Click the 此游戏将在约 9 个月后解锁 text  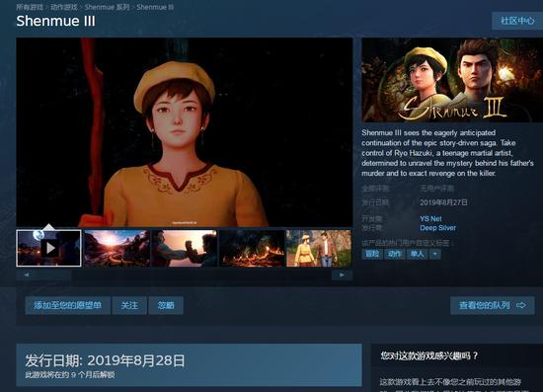pyautogui.click(x=70, y=374)
